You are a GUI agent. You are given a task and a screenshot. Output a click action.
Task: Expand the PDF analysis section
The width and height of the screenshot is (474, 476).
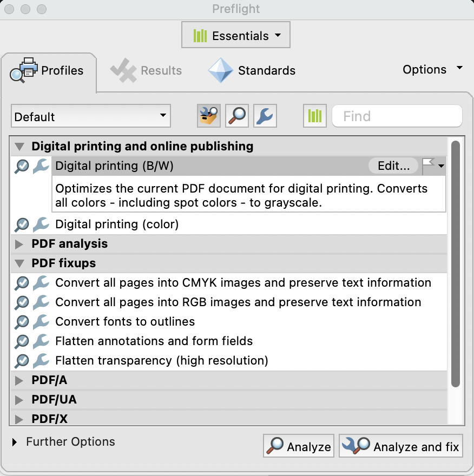tap(19, 244)
